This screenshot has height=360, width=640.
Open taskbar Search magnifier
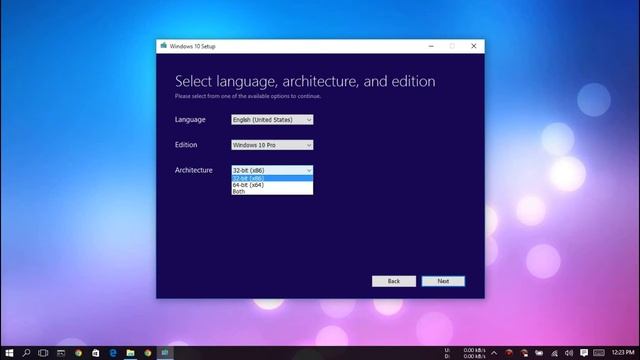pyautogui.click(x=26, y=353)
